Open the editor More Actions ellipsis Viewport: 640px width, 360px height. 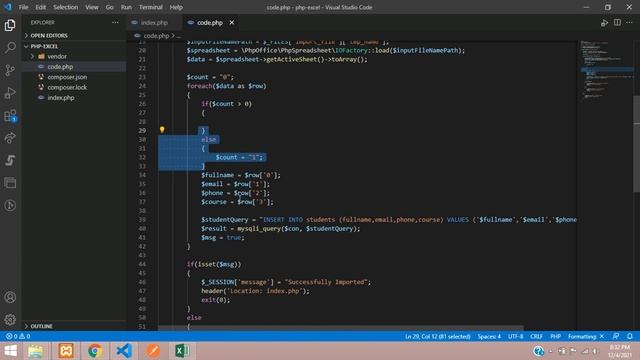[x=629, y=22]
